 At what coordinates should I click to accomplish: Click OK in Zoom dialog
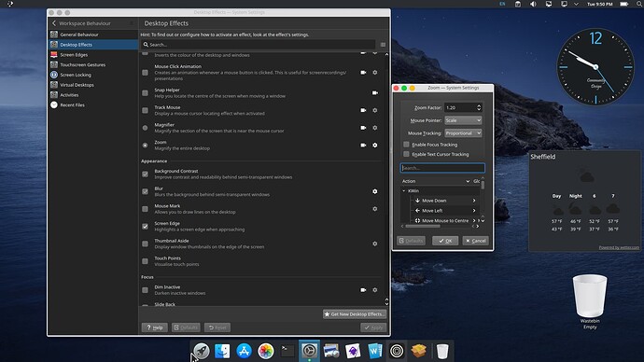pyautogui.click(x=445, y=241)
